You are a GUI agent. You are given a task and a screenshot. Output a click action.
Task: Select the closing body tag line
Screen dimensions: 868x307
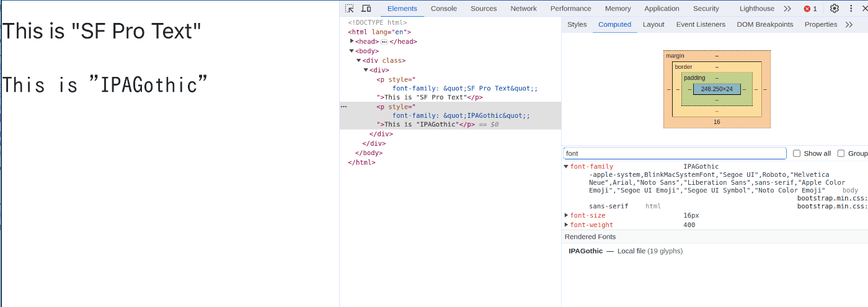(x=369, y=153)
